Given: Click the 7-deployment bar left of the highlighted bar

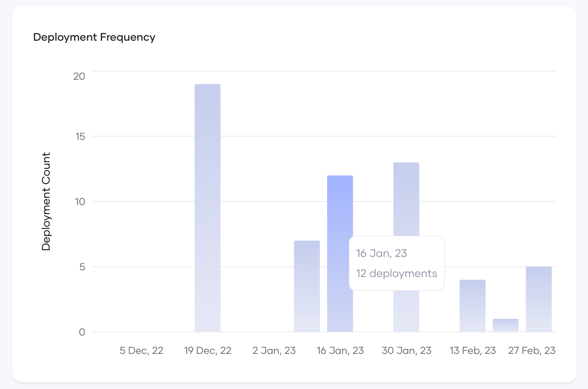Looking at the screenshot, I should click(307, 286).
